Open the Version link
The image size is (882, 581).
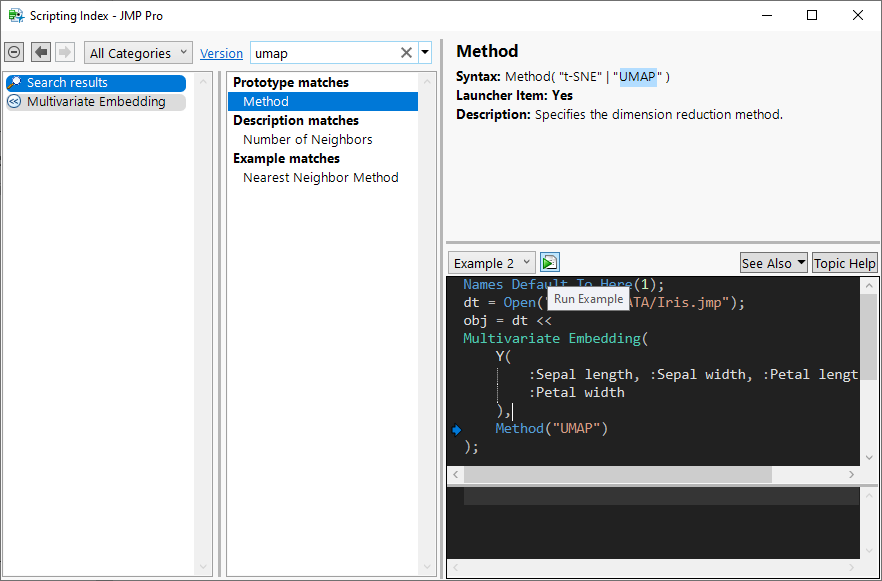click(x=221, y=54)
